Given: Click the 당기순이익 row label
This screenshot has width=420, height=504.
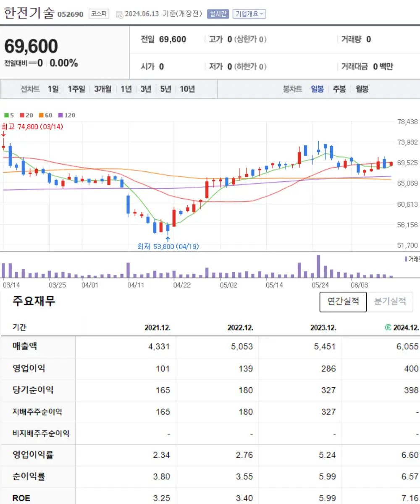Looking at the screenshot, I should pyautogui.click(x=33, y=390).
